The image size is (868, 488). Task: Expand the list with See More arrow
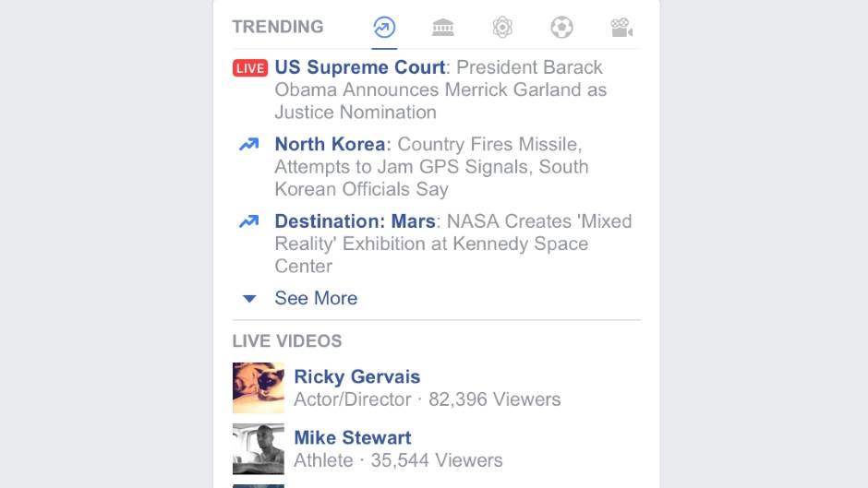coord(248,299)
